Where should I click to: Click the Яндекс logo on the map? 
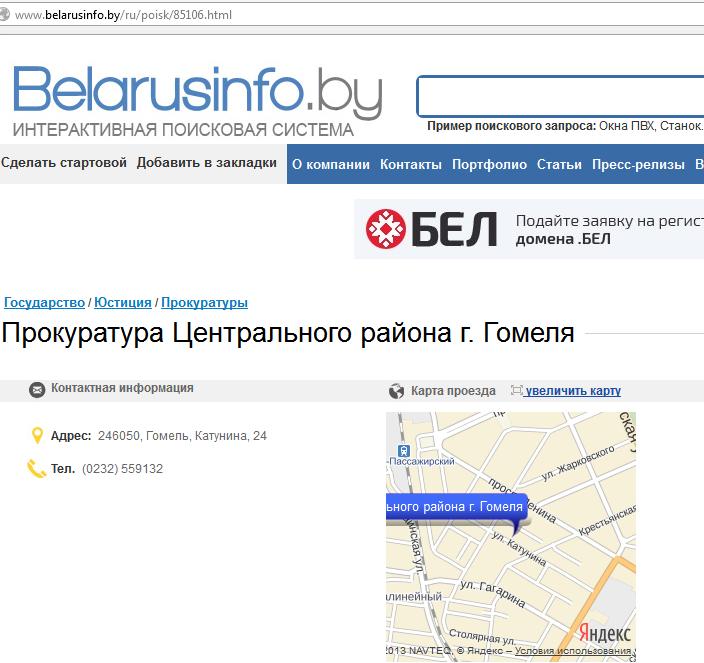click(x=604, y=633)
